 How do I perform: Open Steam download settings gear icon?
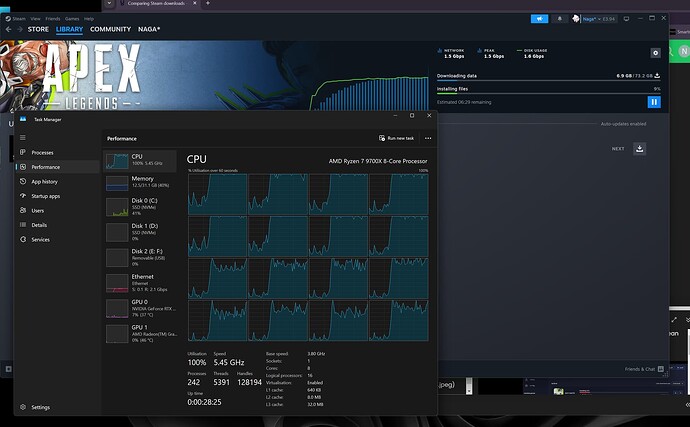655,53
